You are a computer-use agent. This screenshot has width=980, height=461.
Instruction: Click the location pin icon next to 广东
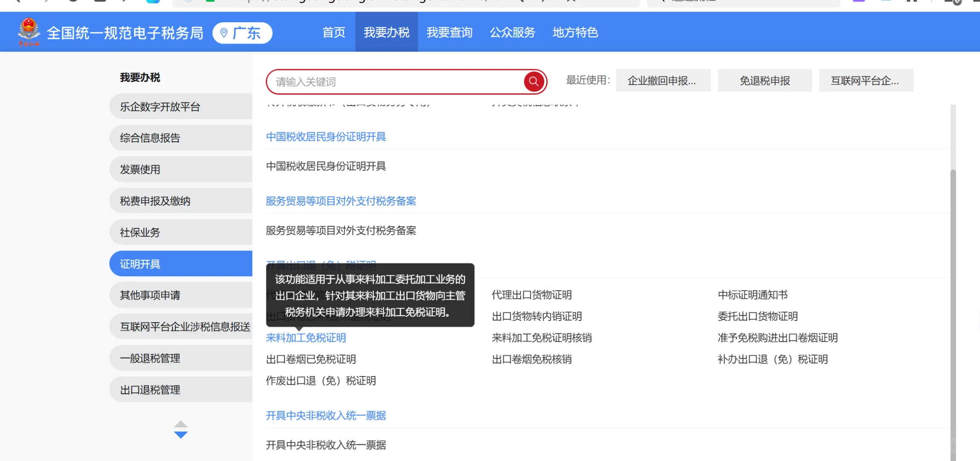[x=225, y=33]
